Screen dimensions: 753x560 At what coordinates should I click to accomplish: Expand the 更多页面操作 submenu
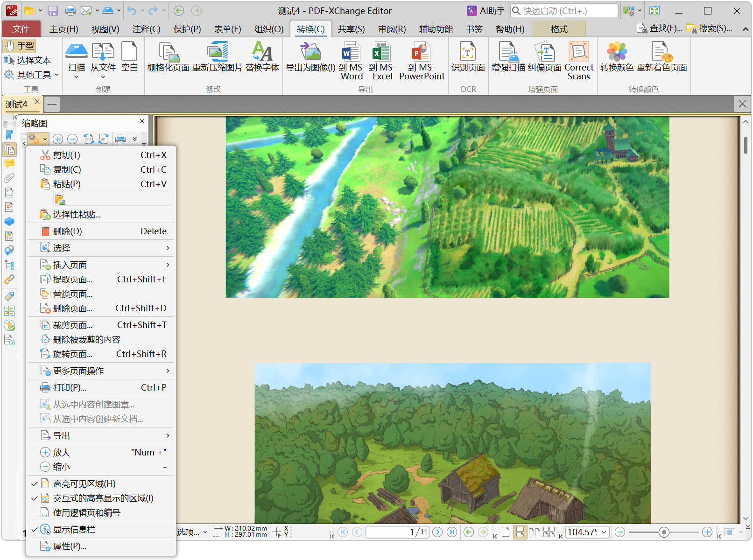click(101, 371)
